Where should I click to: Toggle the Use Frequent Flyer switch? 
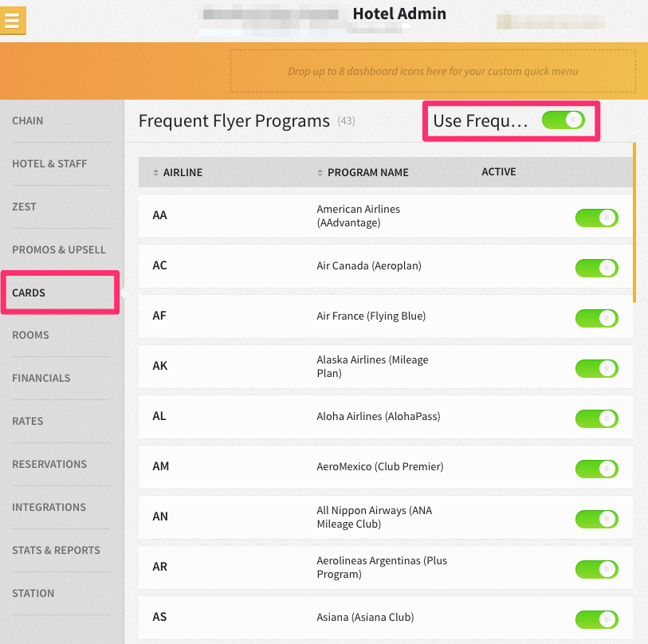point(564,120)
